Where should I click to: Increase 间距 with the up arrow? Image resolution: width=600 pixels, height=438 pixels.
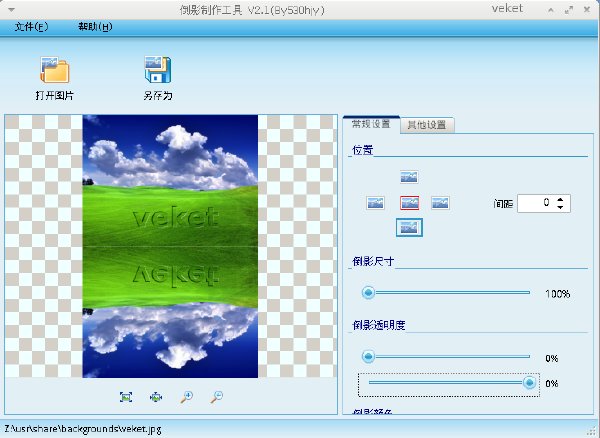pyautogui.click(x=560, y=199)
